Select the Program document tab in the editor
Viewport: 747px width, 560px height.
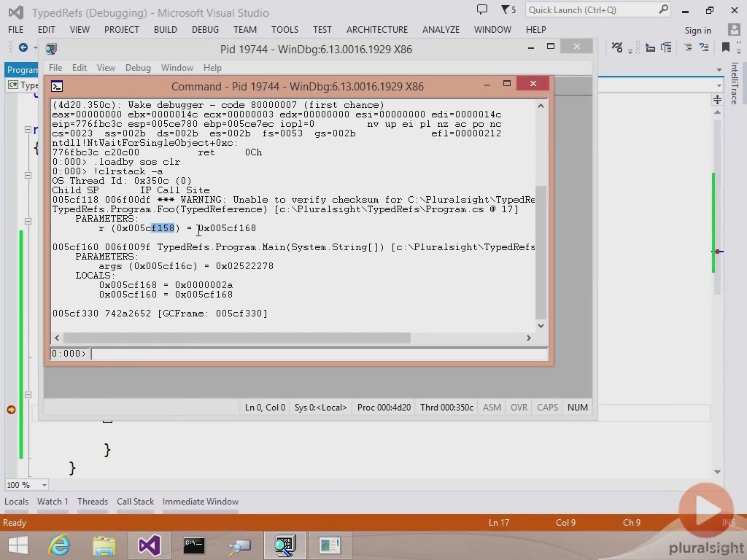pyautogui.click(x=22, y=69)
